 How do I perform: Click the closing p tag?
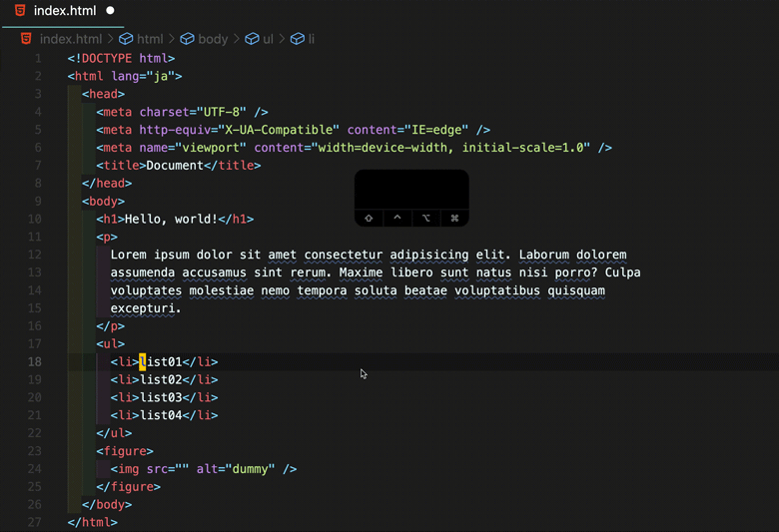(110, 326)
